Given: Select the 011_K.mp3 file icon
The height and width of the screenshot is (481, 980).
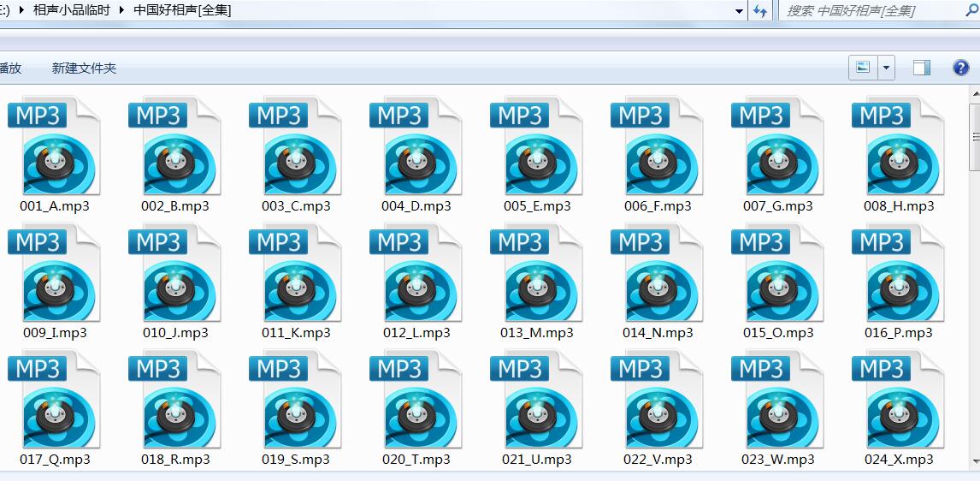Looking at the screenshot, I should click(296, 273).
